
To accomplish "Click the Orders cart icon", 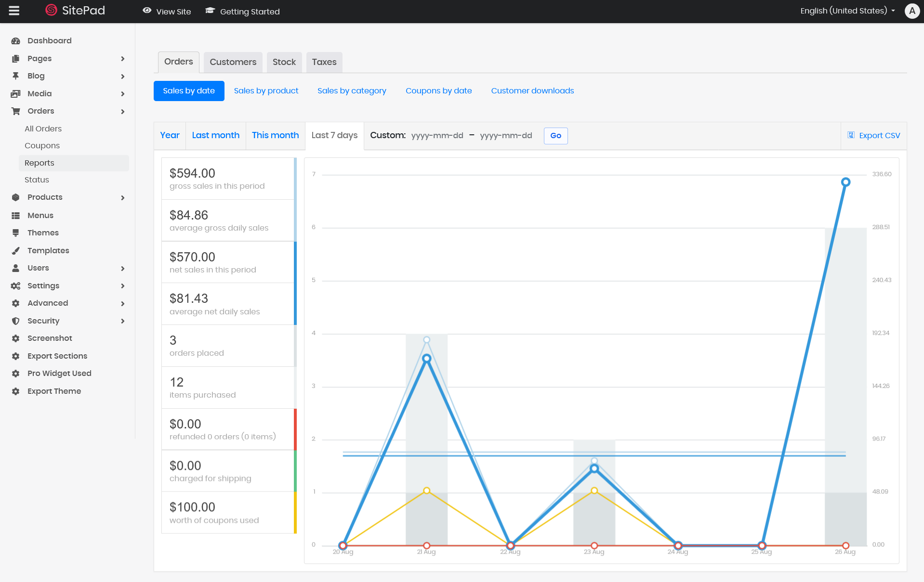I will 15,111.
